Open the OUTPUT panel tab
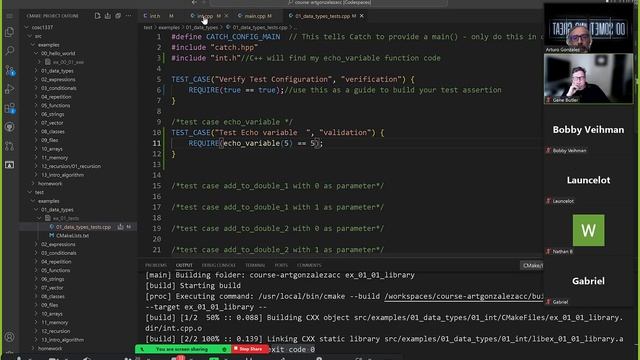 184,265
